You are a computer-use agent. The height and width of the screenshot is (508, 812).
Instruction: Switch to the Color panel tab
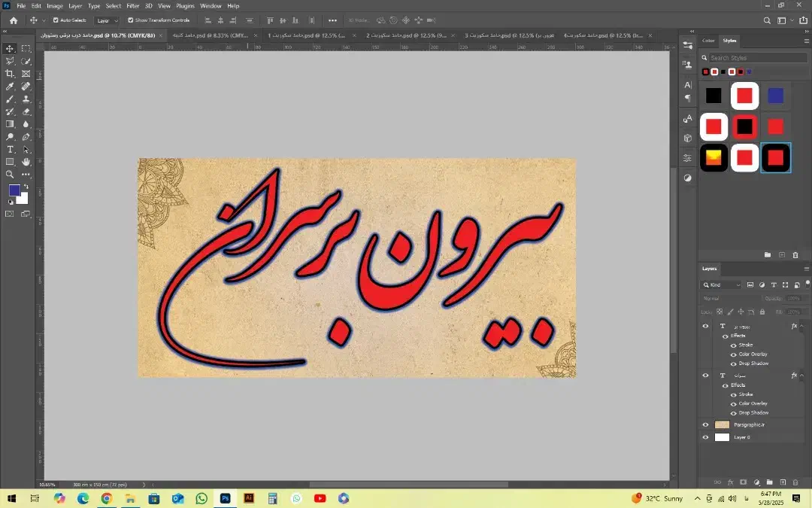tap(708, 41)
